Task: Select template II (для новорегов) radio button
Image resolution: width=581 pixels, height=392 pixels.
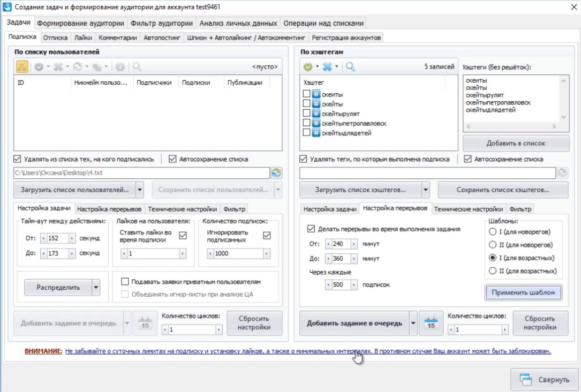Action: (x=492, y=245)
